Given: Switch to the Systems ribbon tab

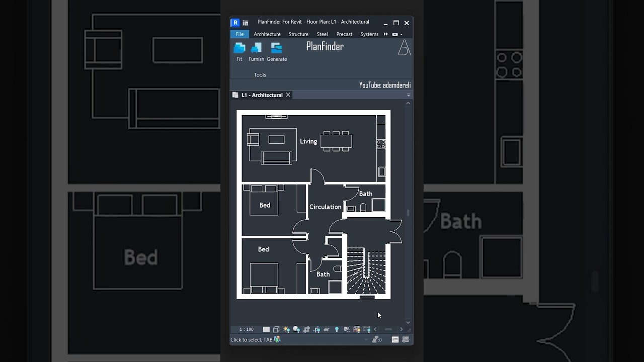Looking at the screenshot, I should click(369, 34).
